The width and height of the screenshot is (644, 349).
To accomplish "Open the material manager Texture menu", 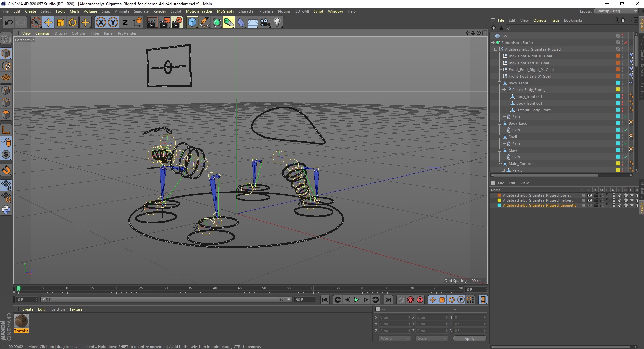I will [x=76, y=309].
